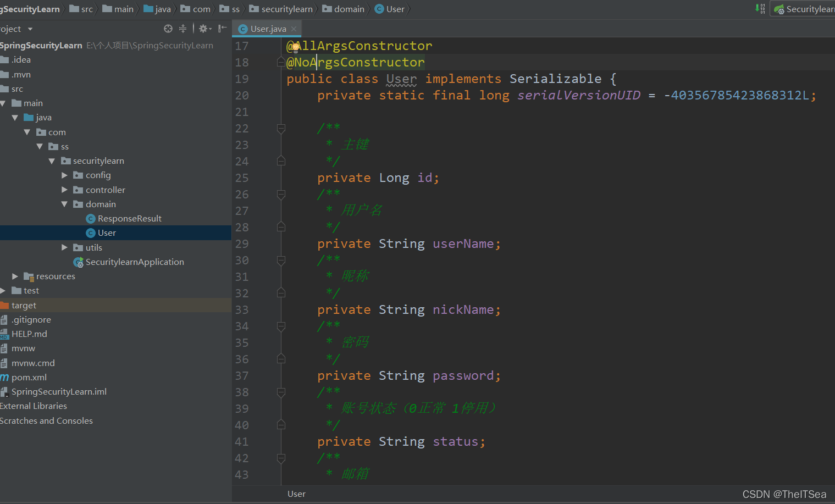Click main in the breadcrumb navigation bar
Screen dimensions: 835x504
click(118, 9)
